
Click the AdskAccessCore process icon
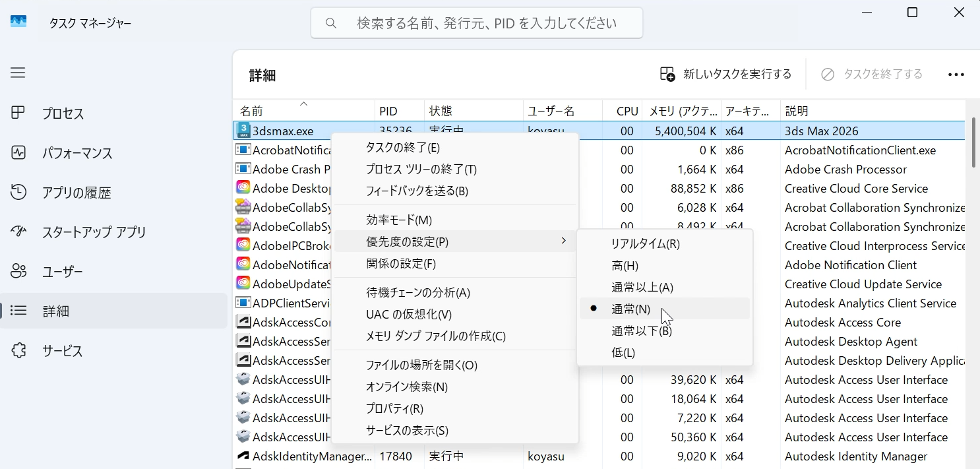pos(243,322)
